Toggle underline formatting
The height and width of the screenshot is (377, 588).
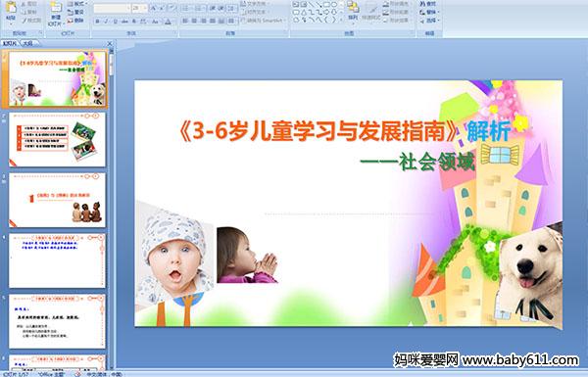click(115, 22)
